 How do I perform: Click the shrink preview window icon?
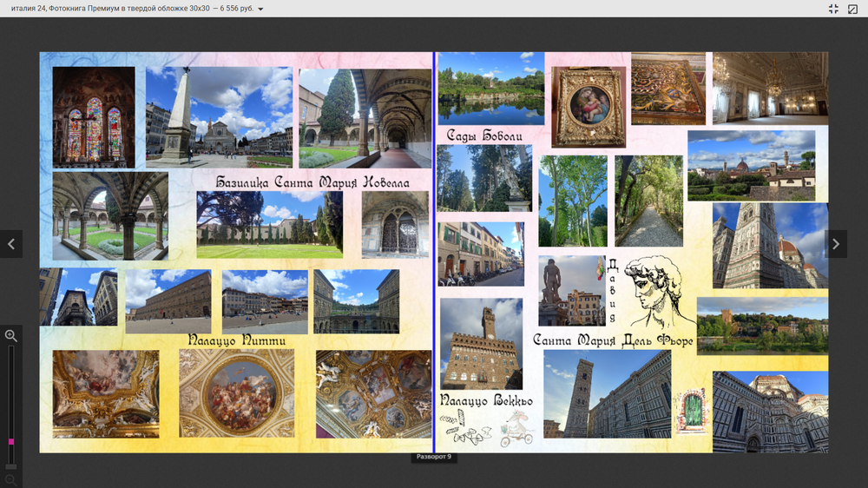[852, 9]
